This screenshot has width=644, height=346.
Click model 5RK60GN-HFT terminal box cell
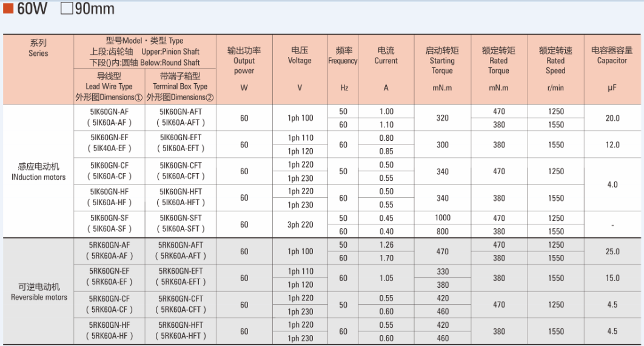click(180, 325)
